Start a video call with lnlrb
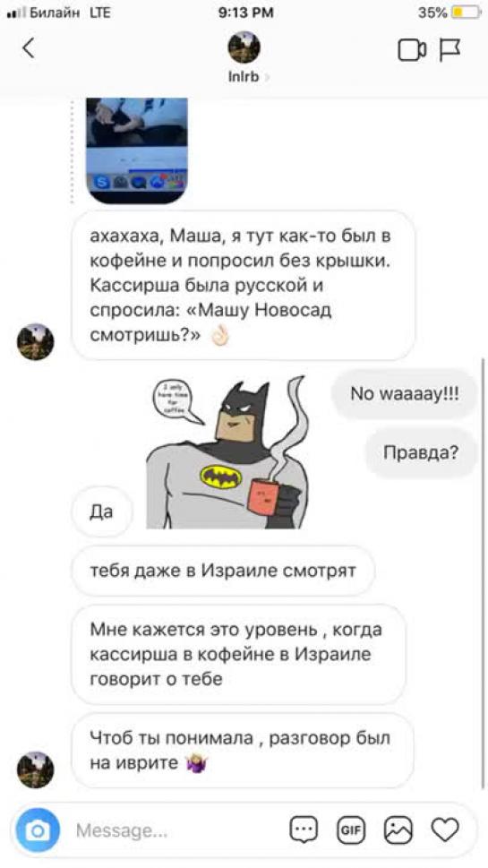The height and width of the screenshot is (868, 488). pos(412,50)
